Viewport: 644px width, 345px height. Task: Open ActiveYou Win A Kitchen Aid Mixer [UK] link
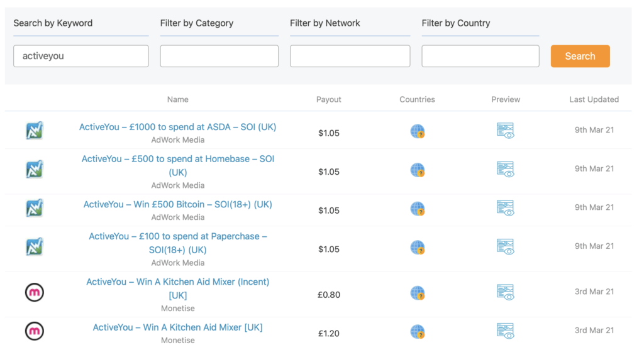point(177,327)
